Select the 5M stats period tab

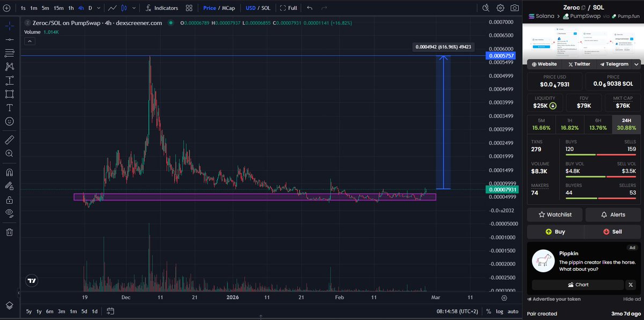click(x=541, y=124)
